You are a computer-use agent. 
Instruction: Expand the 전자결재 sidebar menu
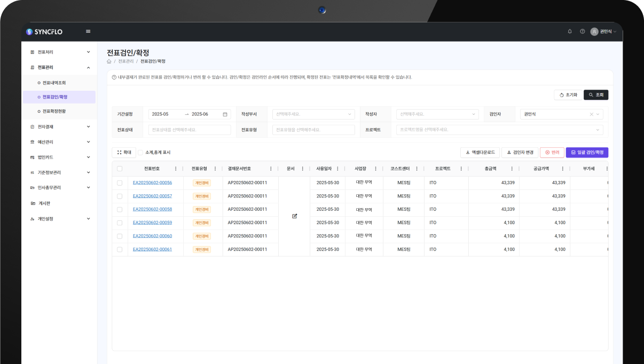pos(59,127)
